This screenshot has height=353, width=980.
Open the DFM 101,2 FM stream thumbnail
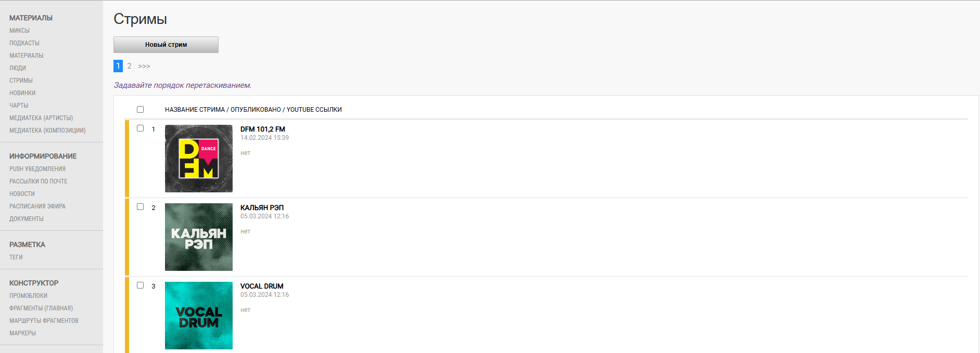199,159
